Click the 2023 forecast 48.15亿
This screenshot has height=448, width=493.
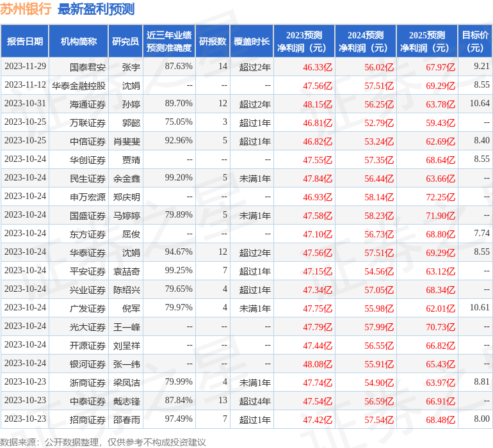pyautogui.click(x=318, y=104)
